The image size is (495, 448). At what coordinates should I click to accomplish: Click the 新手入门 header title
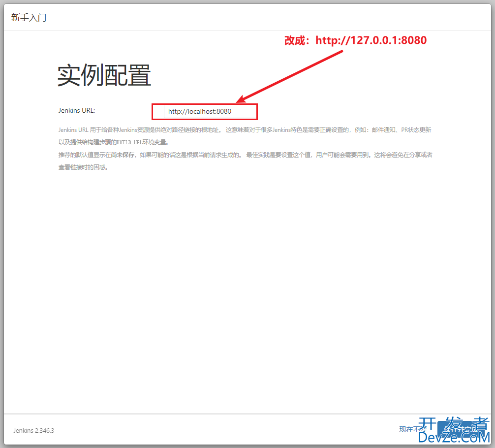tap(29, 17)
